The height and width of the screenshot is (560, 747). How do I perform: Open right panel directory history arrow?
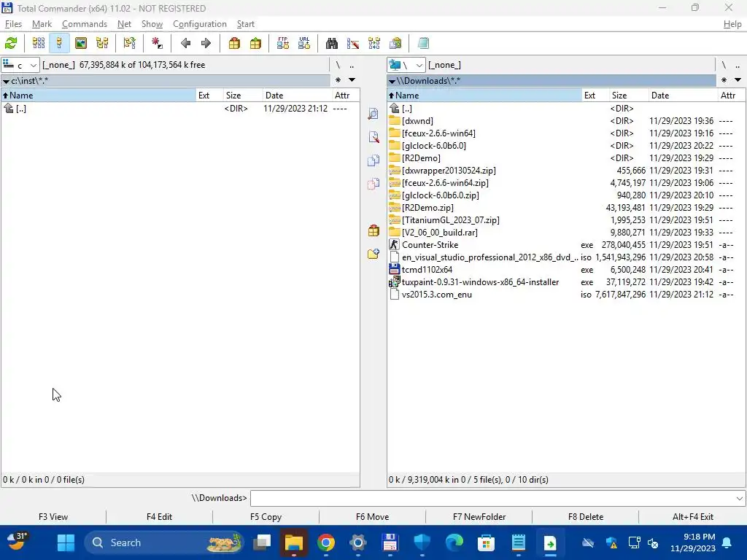738,80
